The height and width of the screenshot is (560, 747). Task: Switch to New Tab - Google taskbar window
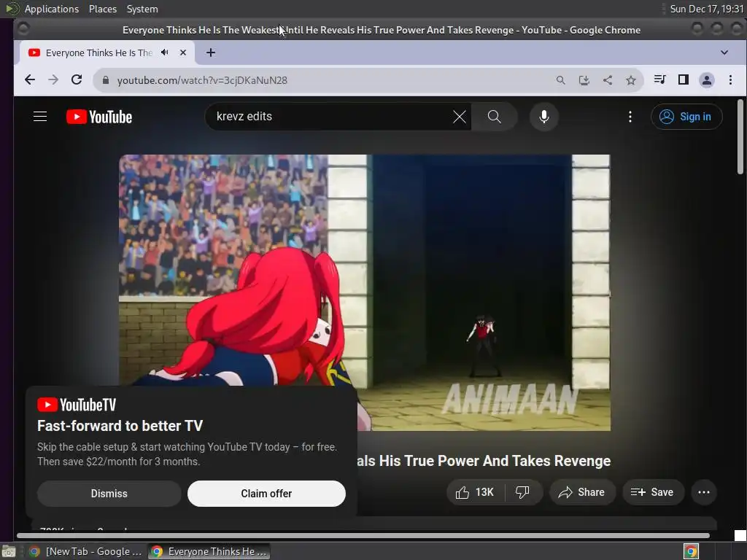[x=86, y=551]
